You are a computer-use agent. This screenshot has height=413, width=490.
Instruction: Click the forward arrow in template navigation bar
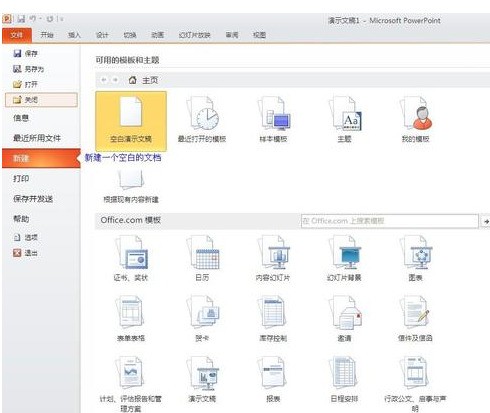115,80
